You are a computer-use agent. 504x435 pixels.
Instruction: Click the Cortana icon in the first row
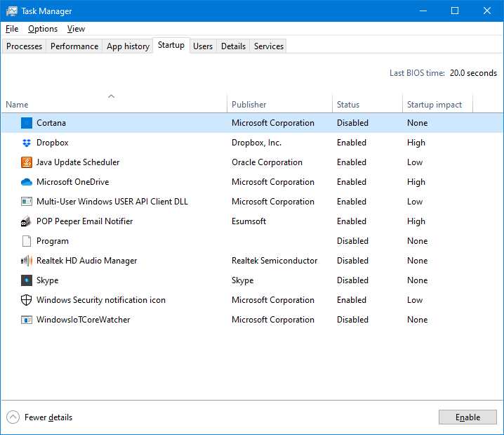tap(27, 123)
